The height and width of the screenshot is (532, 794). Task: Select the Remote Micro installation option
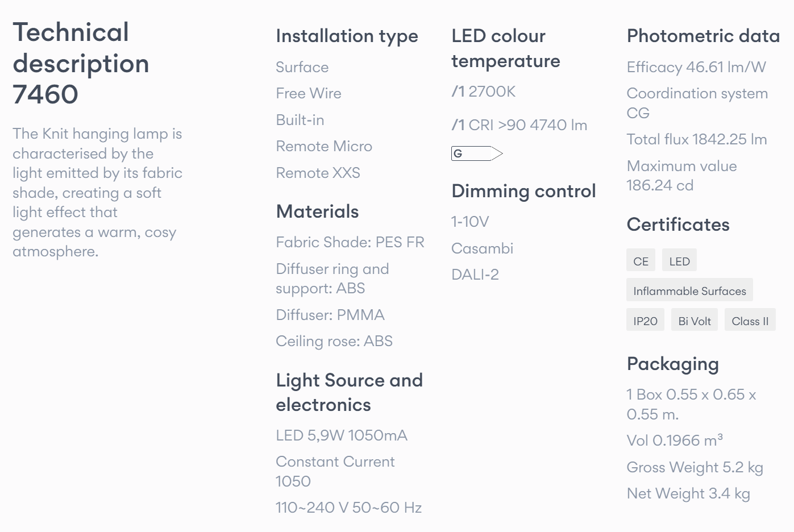[324, 146]
